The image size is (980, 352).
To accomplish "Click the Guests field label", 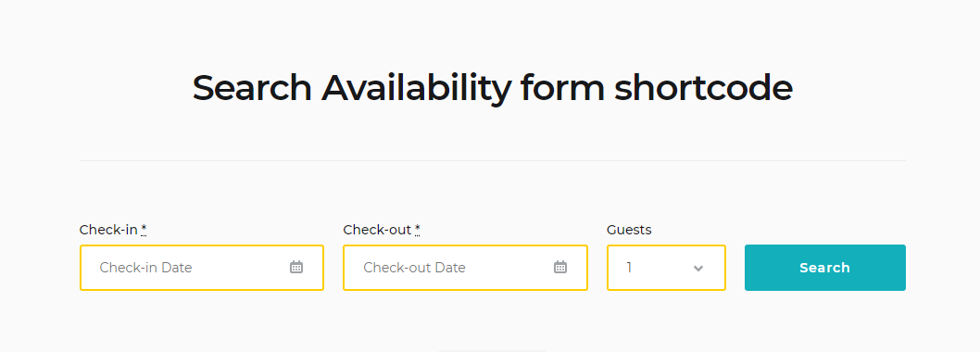I will click(x=629, y=230).
